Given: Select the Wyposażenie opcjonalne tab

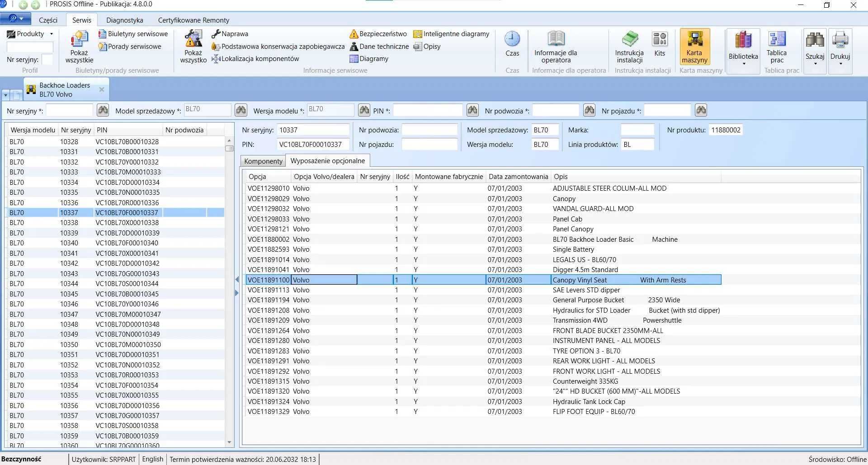Looking at the screenshot, I should point(328,160).
